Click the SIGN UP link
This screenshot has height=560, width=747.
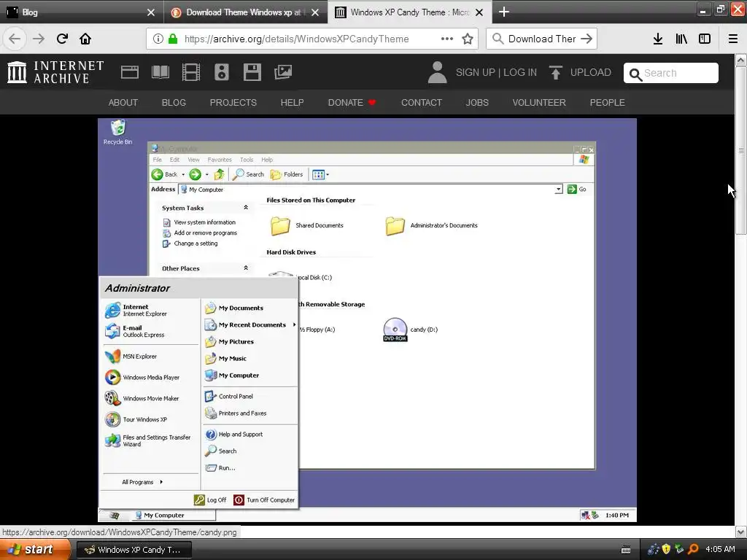[x=475, y=72]
